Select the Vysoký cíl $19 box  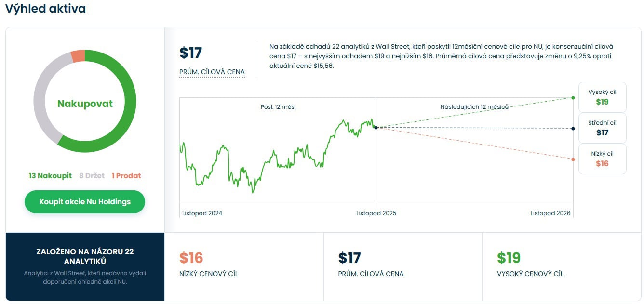[x=602, y=97]
